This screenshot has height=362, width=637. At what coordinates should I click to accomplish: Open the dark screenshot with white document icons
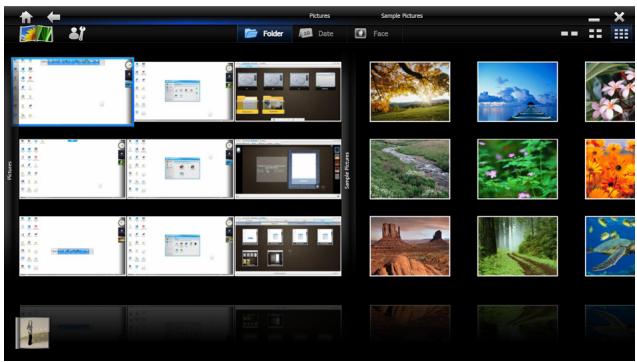tap(288, 246)
